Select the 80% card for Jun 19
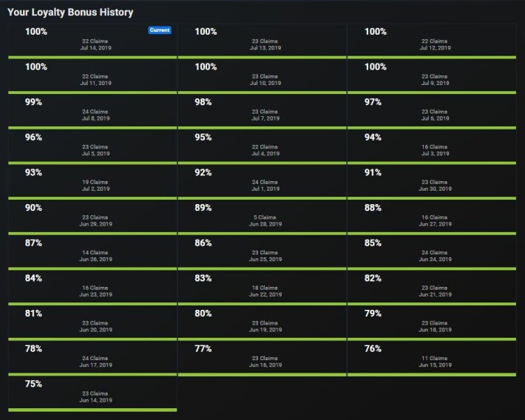Screen dimensions: 525x420 pos(262,323)
